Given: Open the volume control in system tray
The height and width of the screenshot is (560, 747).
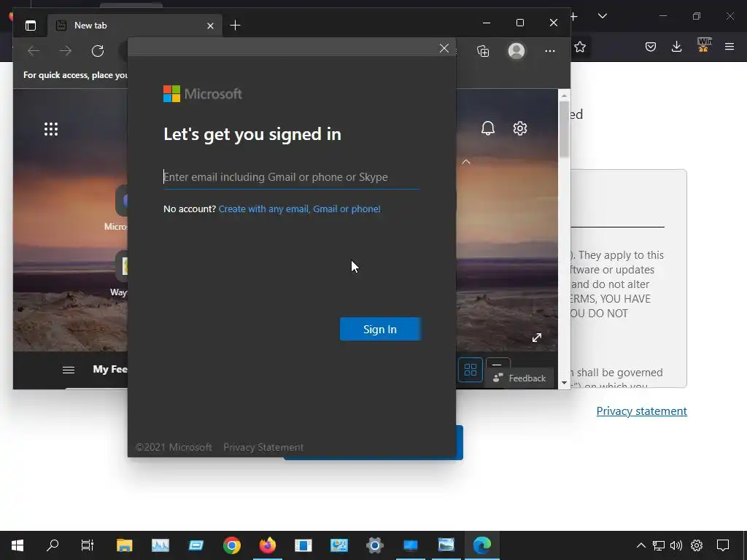Looking at the screenshot, I should click(x=676, y=545).
